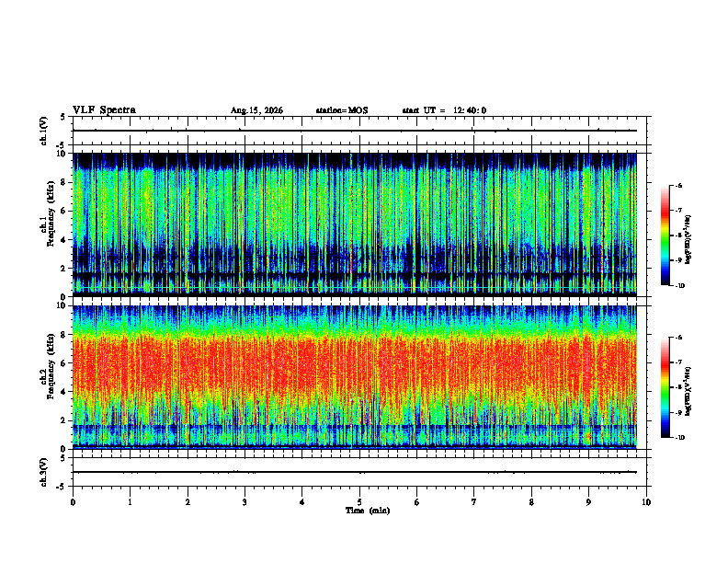Click the "-5" tick on ch.3(V) axis
Viewport: 728px width, 563px height.
(x=62, y=487)
